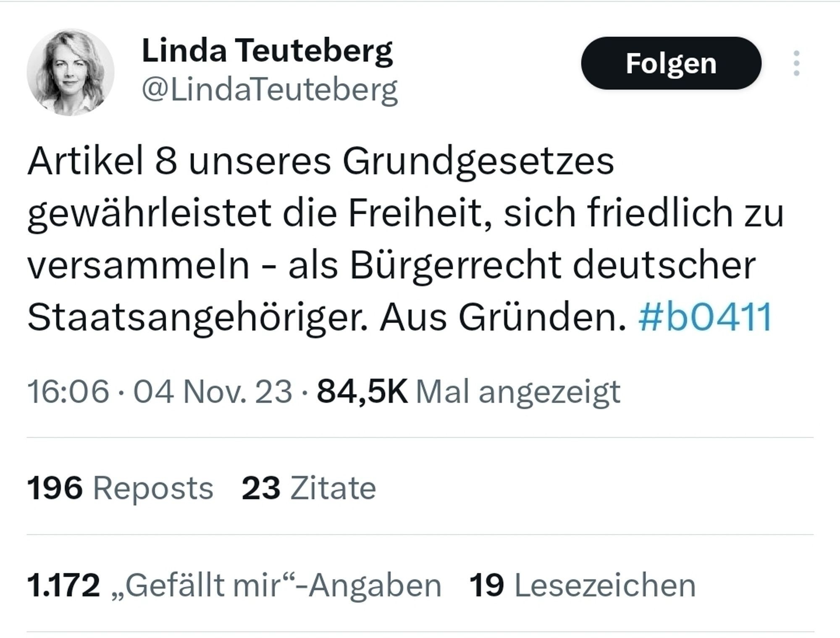Click the 23 quote count number
This screenshot has height=638, width=840.
tap(261, 489)
